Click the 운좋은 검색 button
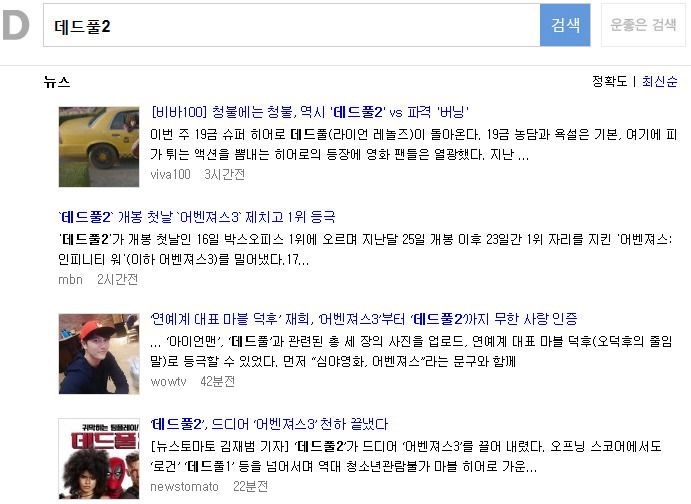Screen dimensions: 691x504 click(643, 25)
